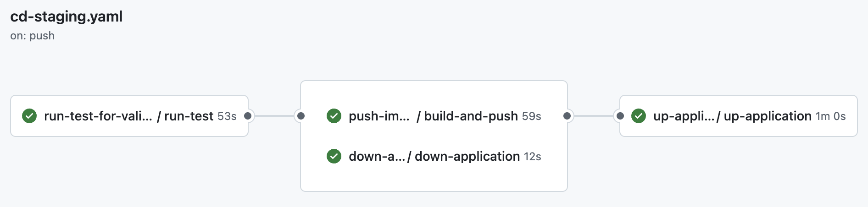Click the truncated run-test-for-vali... workflow name
The height and width of the screenshot is (207, 868).
click(x=98, y=116)
